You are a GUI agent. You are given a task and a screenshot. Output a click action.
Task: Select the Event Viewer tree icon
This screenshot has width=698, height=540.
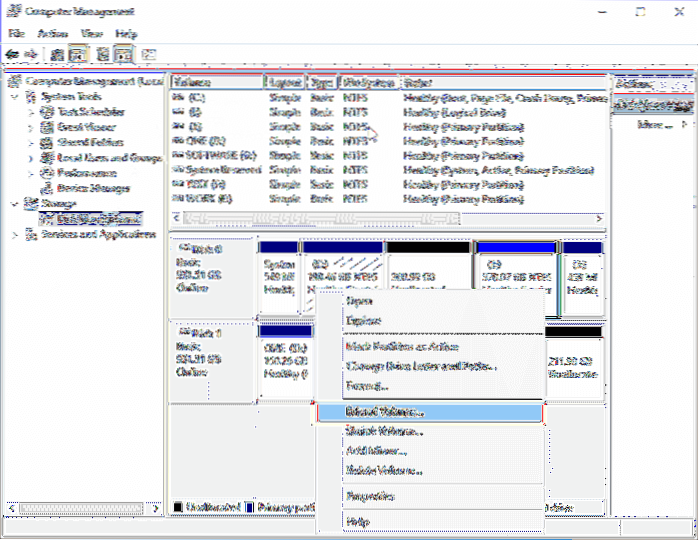[46, 128]
